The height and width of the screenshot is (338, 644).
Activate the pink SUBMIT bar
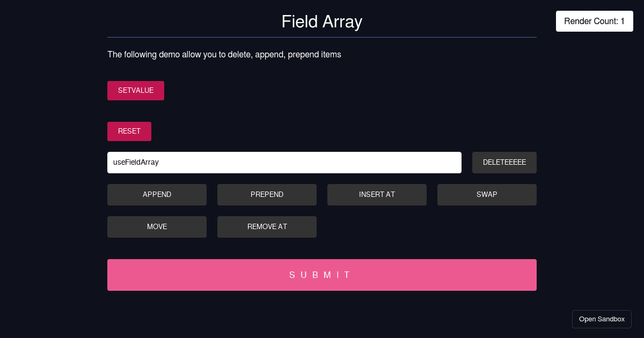coord(321,275)
